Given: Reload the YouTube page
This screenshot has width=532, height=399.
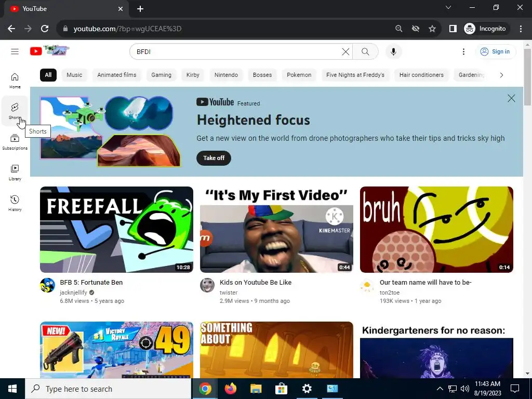Looking at the screenshot, I should (45, 29).
